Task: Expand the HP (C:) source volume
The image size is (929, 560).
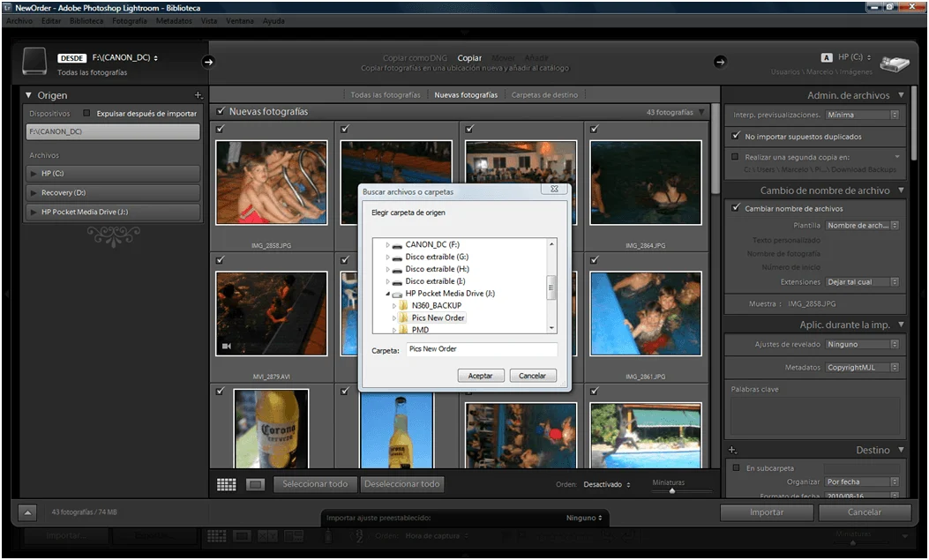Action: click(x=34, y=174)
